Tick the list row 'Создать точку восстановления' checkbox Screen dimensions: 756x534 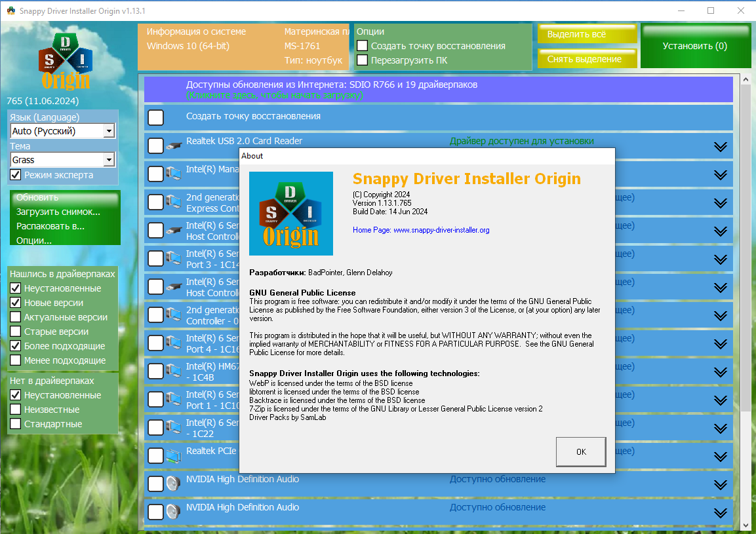156,117
